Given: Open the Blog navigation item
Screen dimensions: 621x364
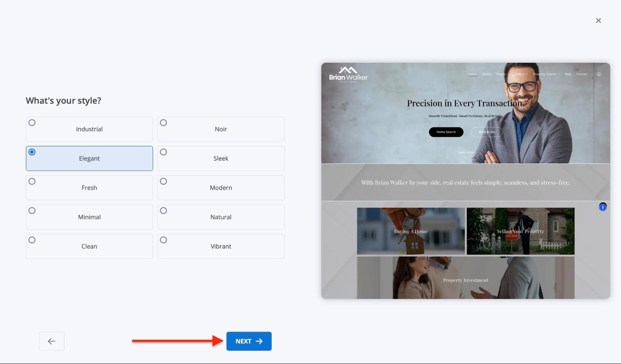Looking at the screenshot, I should coord(568,74).
